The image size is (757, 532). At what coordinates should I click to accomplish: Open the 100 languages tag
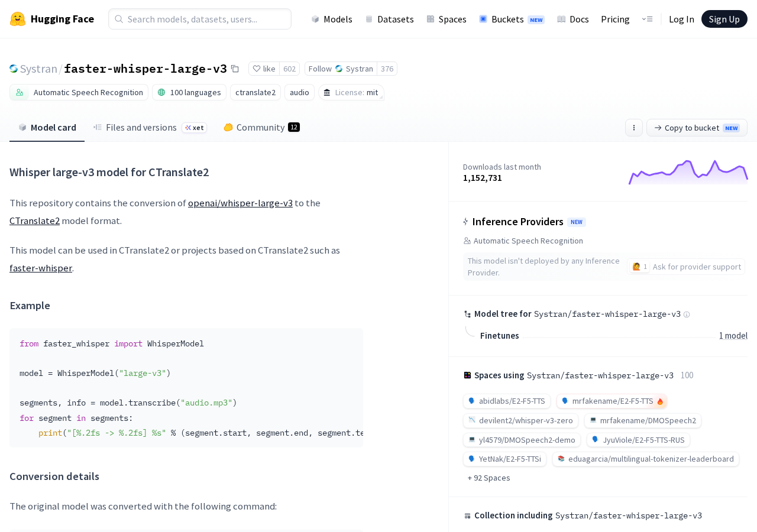189,92
